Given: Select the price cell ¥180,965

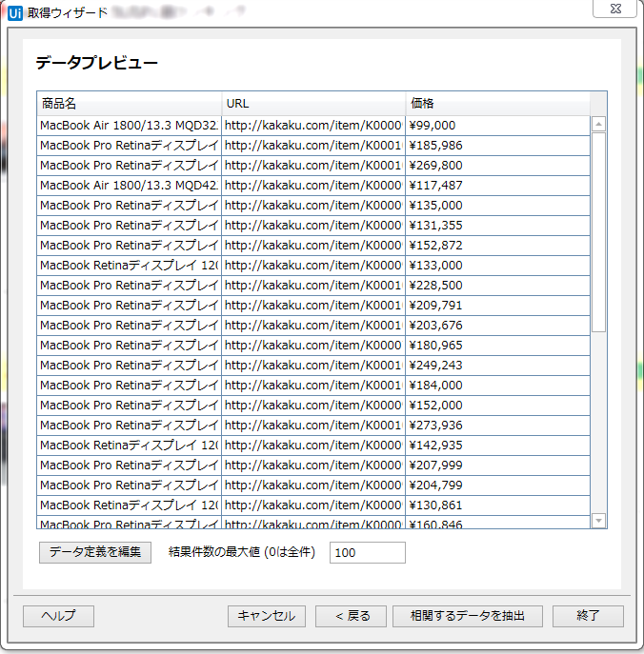Looking at the screenshot, I should 498,346.
